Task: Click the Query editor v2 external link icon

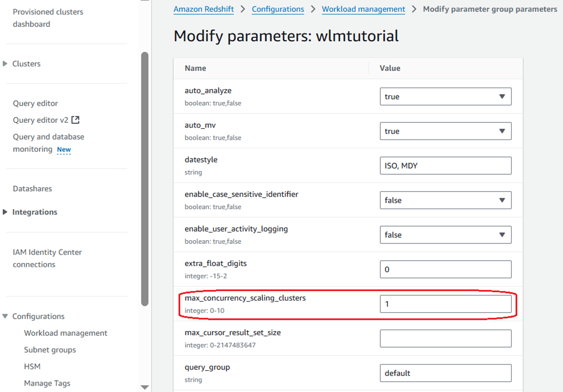Action: [x=75, y=120]
